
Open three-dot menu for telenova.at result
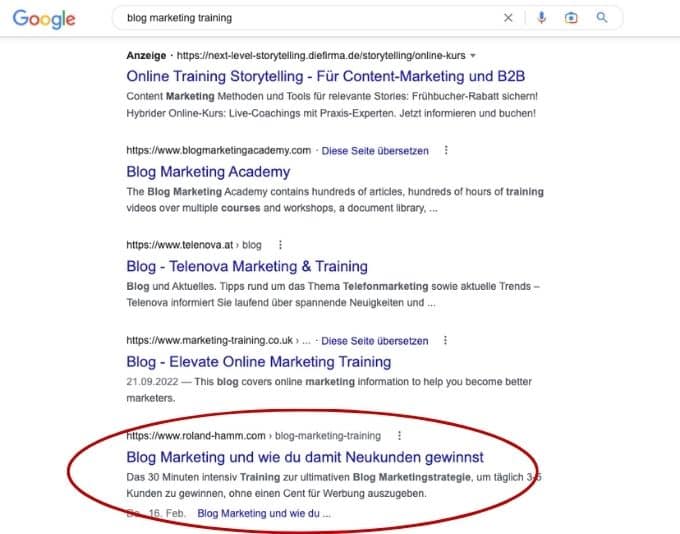(281, 245)
